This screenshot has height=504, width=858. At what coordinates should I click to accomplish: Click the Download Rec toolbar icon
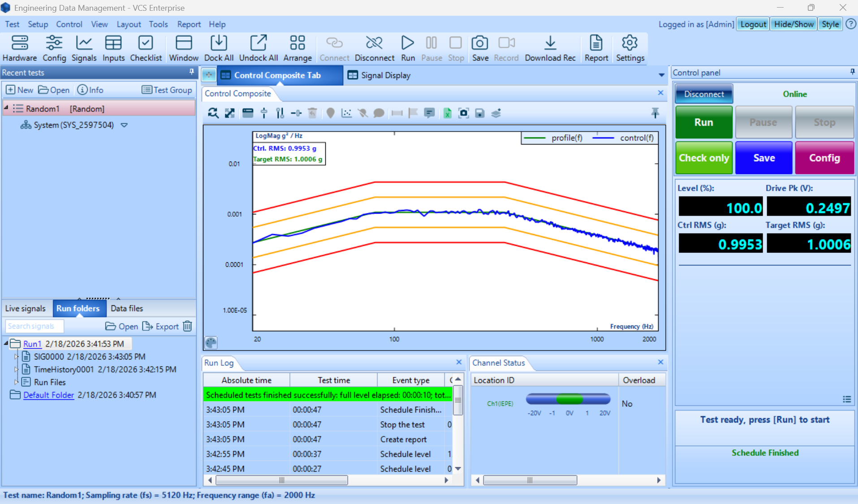[550, 48]
